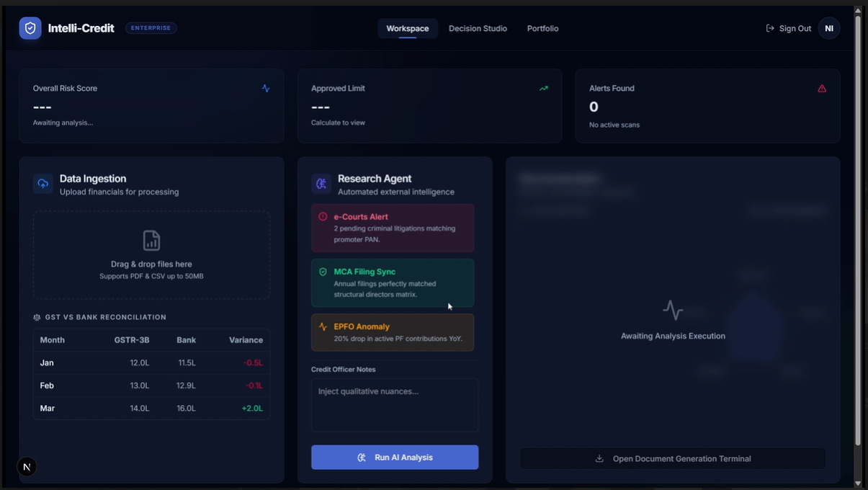Click the Data Ingestion heading
Viewport: 868px width, 490px height.
(93, 179)
